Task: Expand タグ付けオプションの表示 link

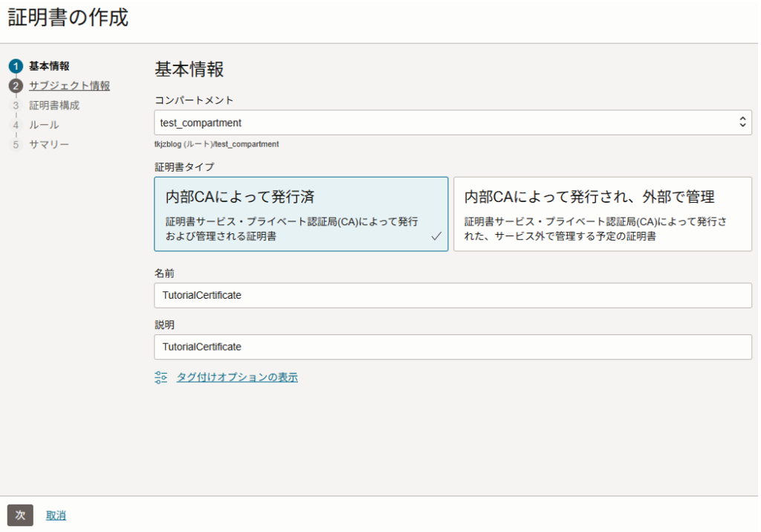Action: pyautogui.click(x=237, y=377)
